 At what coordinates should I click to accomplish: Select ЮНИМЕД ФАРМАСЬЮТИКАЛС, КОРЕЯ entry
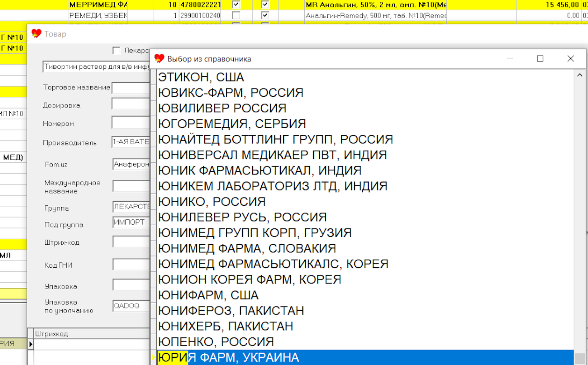(365, 264)
